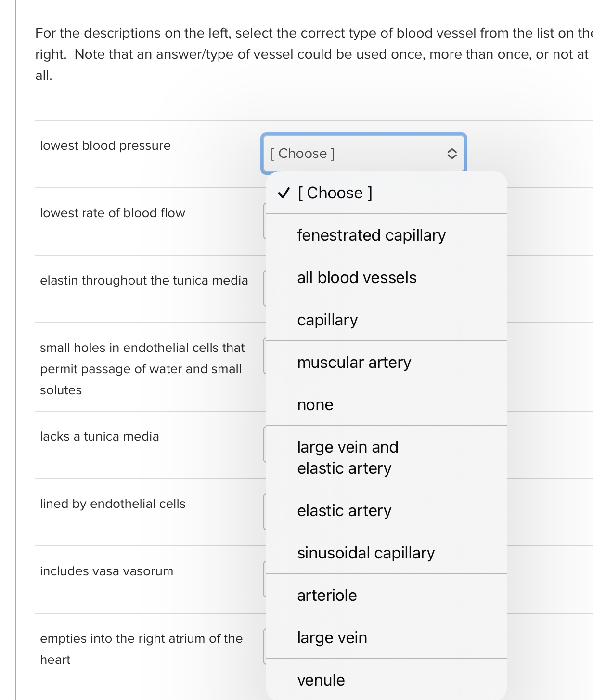The image size is (593, 700).
Task: Choose the "none" answer option
Action: pos(315,404)
